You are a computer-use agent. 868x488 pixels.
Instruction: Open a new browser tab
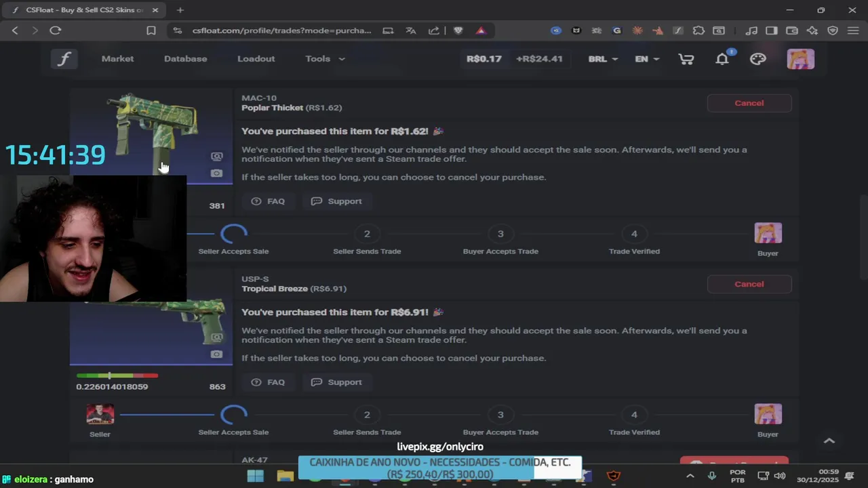click(180, 10)
